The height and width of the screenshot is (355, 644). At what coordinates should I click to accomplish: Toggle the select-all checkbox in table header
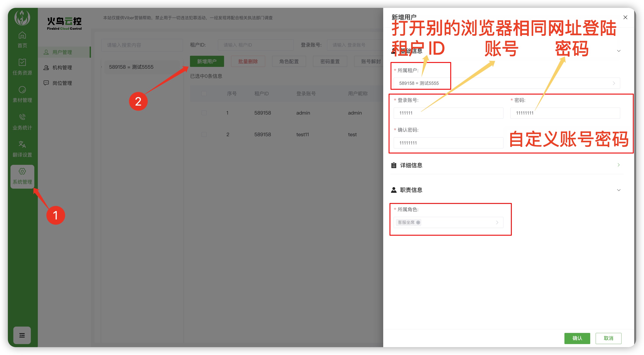coord(204,94)
